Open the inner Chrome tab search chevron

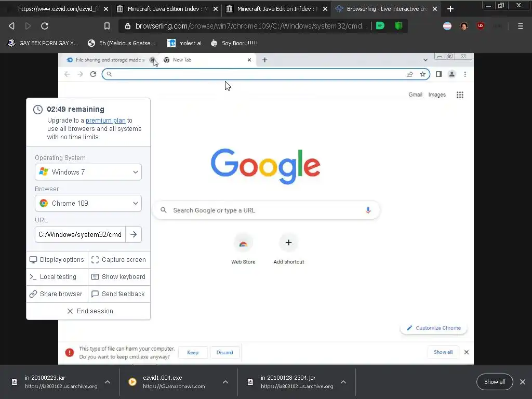click(x=425, y=60)
